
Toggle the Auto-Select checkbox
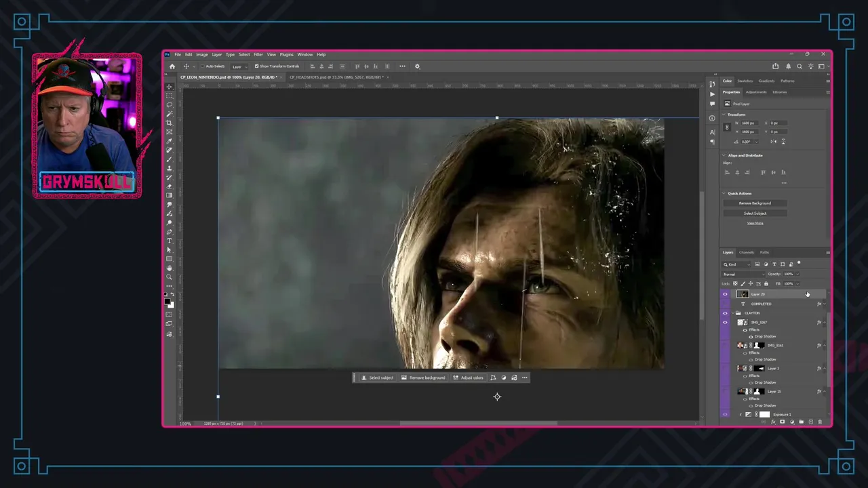[202, 66]
